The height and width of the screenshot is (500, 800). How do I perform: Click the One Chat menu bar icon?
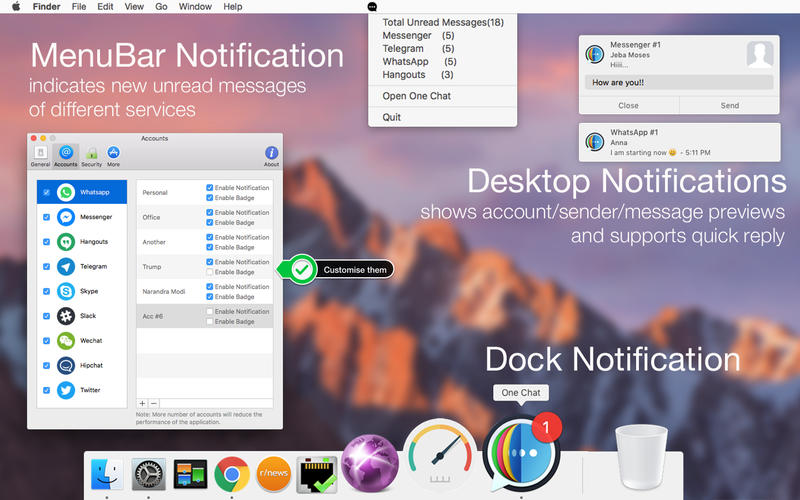point(373,7)
